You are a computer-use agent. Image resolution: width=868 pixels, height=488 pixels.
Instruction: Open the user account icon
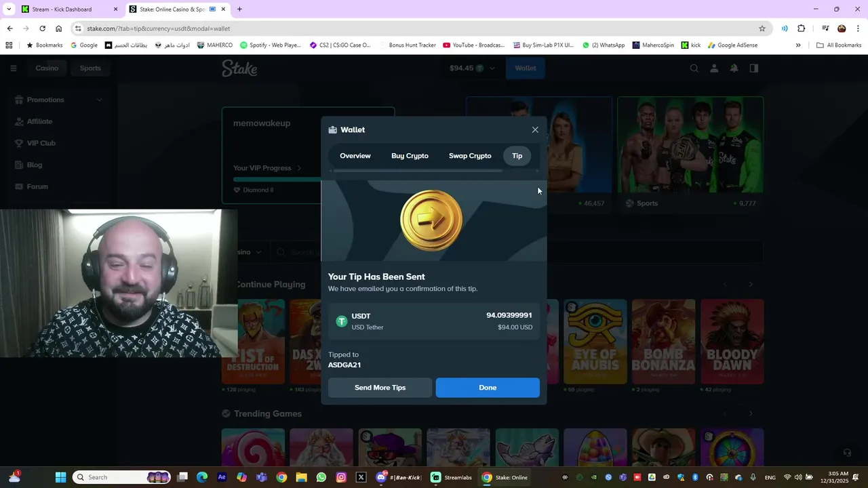(714, 68)
